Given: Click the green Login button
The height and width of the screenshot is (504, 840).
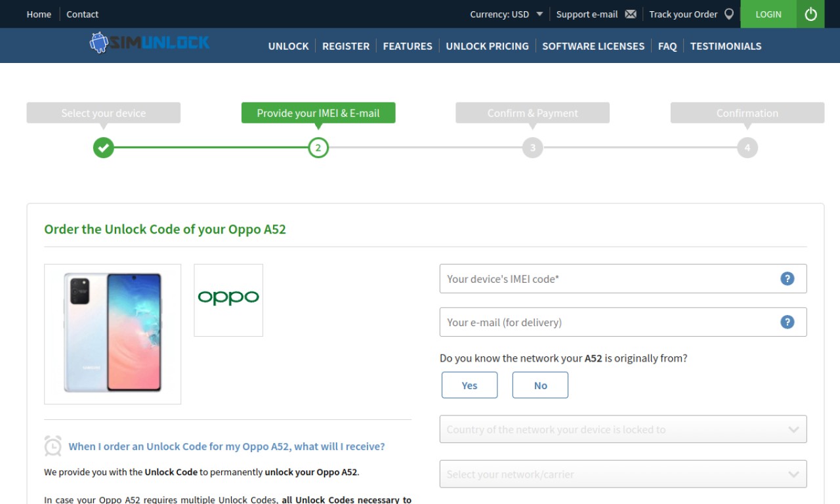Looking at the screenshot, I should (x=768, y=14).
